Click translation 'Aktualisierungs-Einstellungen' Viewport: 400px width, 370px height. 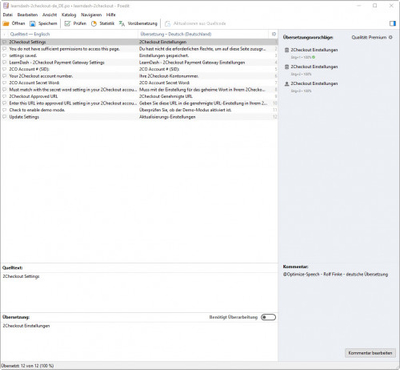(167, 117)
